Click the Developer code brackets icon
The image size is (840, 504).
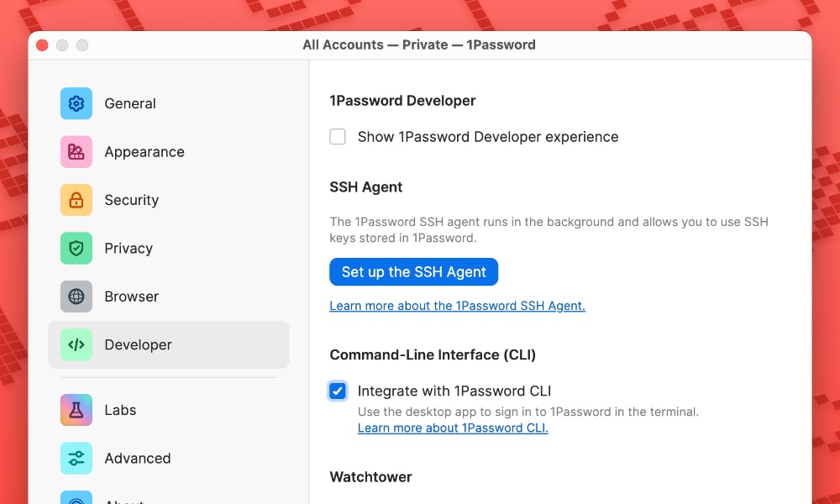click(76, 344)
